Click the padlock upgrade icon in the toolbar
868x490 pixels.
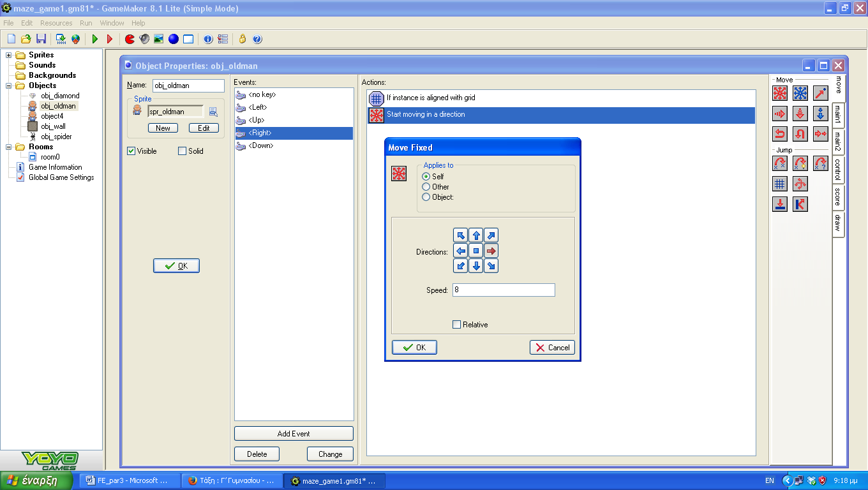click(x=243, y=39)
